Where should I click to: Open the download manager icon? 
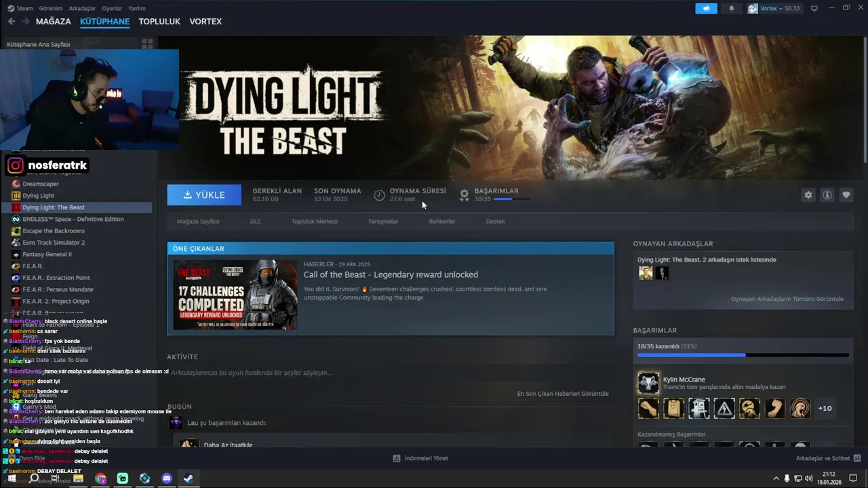click(397, 458)
